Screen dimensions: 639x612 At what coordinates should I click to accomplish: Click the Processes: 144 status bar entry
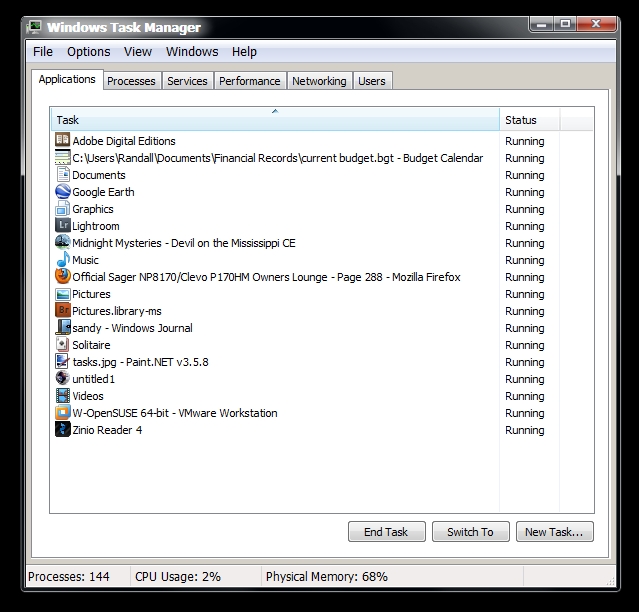[69, 577]
